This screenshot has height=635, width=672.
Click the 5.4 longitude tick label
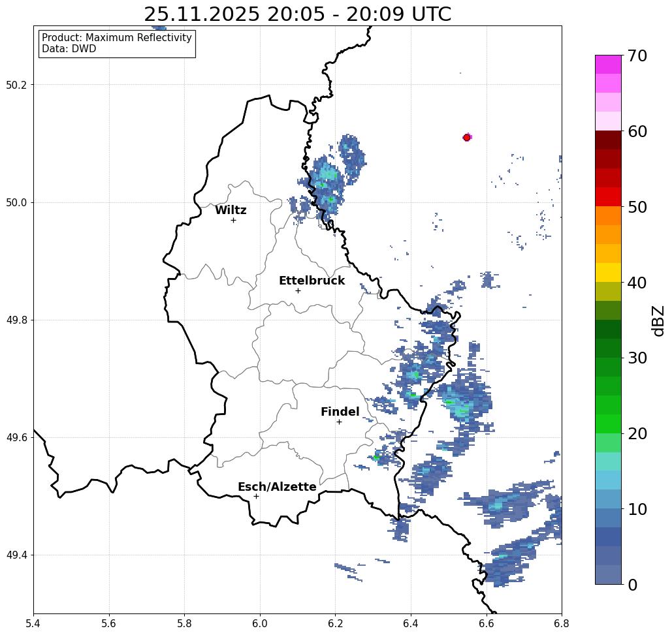pyautogui.click(x=33, y=624)
